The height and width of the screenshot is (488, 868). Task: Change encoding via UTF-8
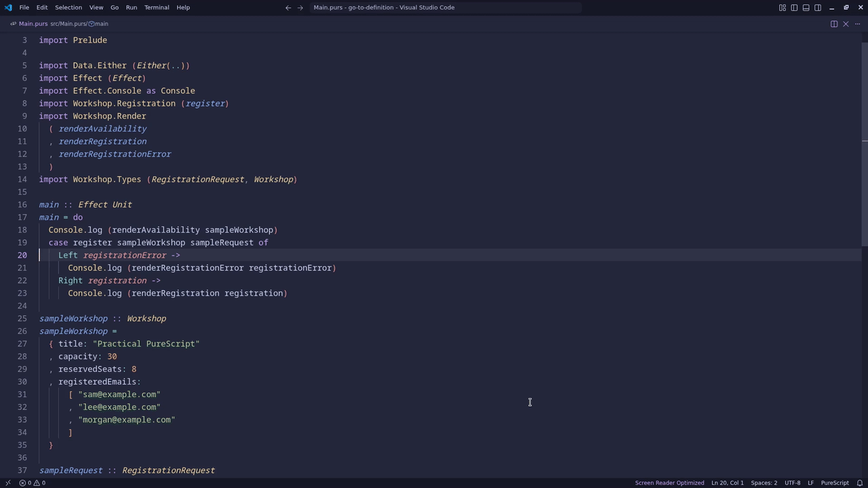(x=792, y=483)
